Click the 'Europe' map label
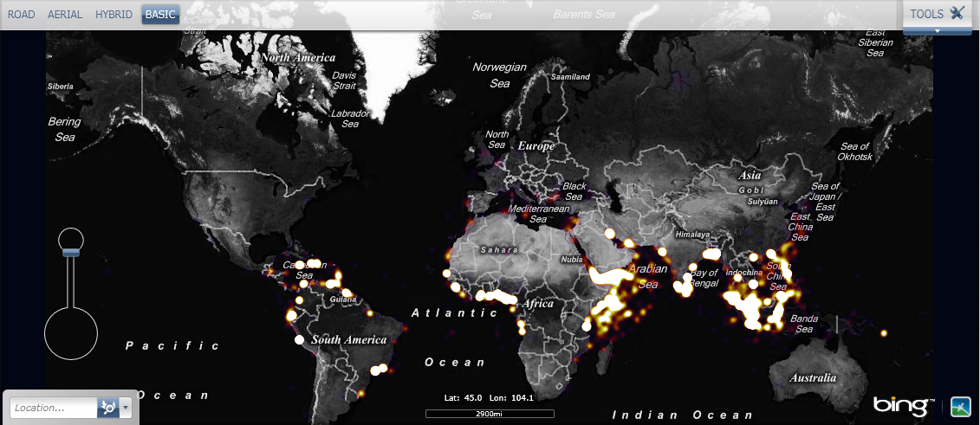Image resolution: width=980 pixels, height=425 pixels. pos(535,146)
